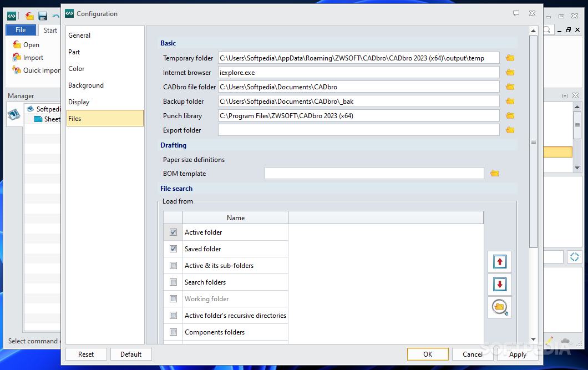The width and height of the screenshot is (588, 370).
Task: Click the Apply button
Action: point(518,354)
